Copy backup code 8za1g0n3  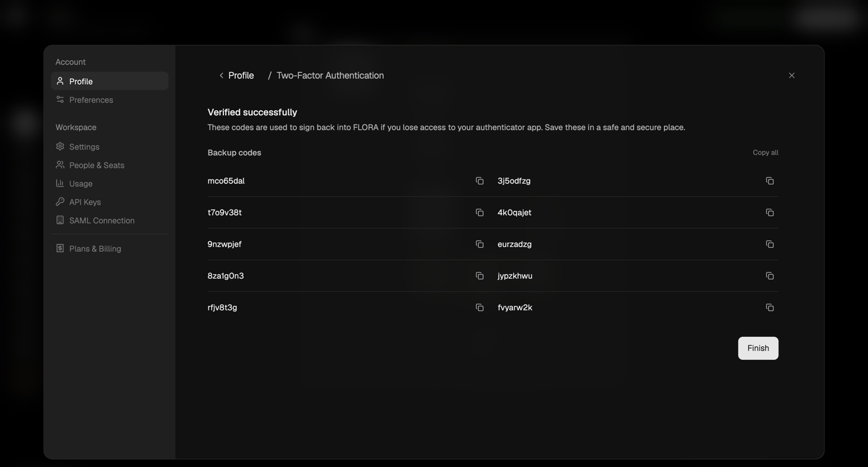pyautogui.click(x=479, y=276)
